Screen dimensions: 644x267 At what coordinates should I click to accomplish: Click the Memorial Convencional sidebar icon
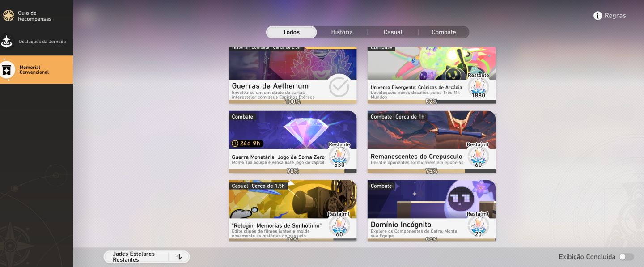tap(7, 70)
